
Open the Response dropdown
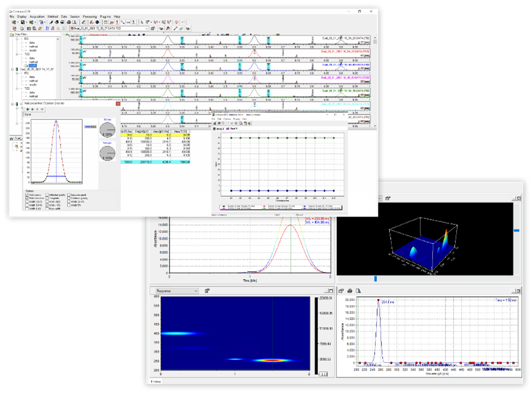click(177, 291)
